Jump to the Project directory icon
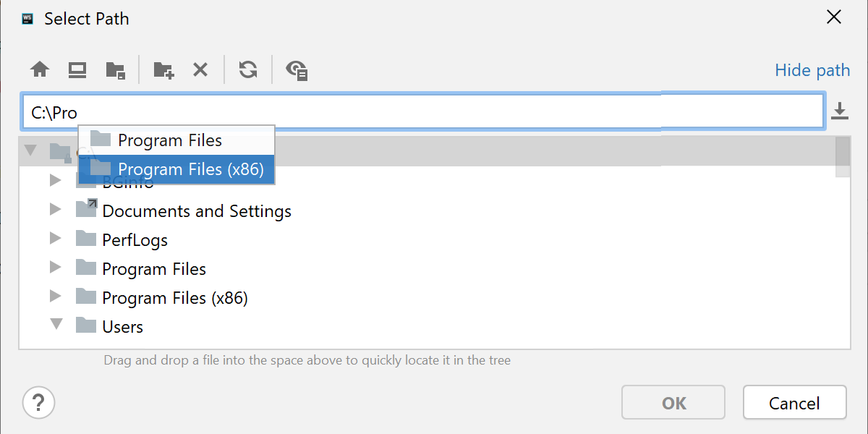This screenshot has height=434, width=868. [x=116, y=69]
